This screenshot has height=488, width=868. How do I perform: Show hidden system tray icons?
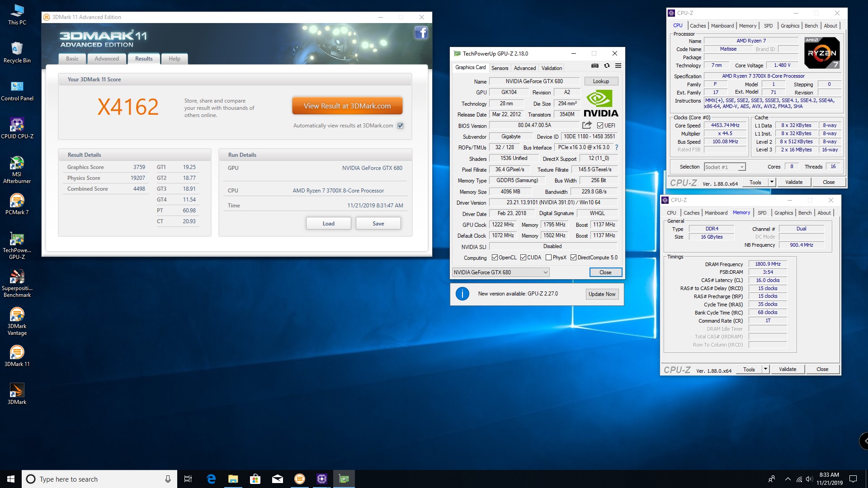point(788,479)
